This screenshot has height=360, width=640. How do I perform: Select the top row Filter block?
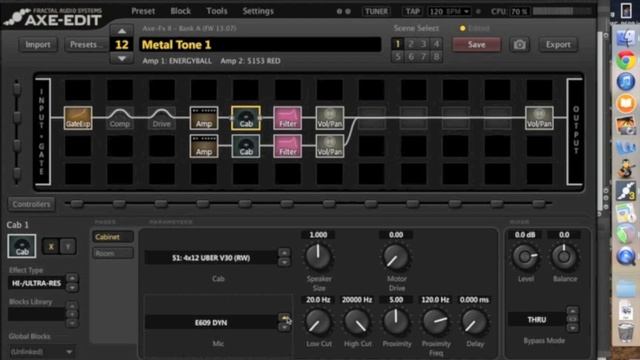[288, 118]
